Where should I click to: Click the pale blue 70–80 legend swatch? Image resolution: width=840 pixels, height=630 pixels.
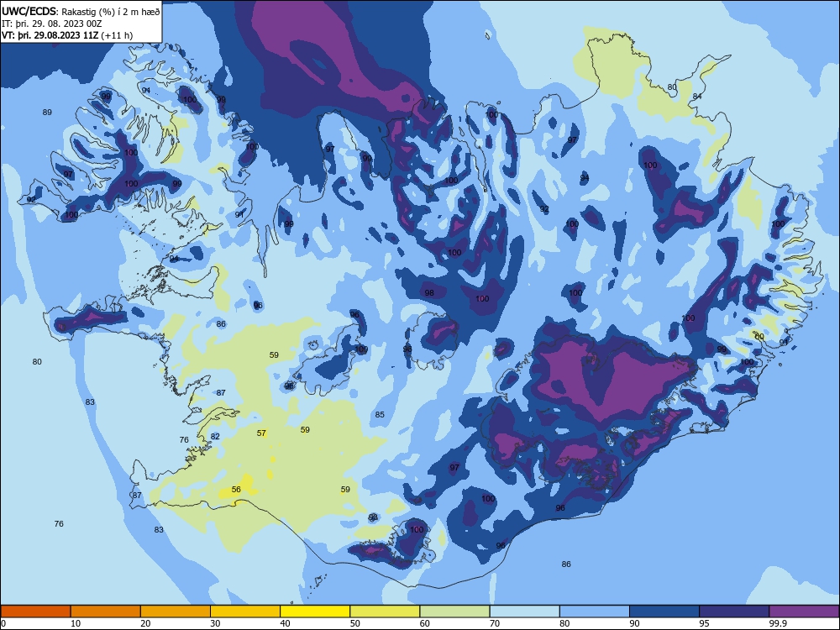click(x=524, y=612)
